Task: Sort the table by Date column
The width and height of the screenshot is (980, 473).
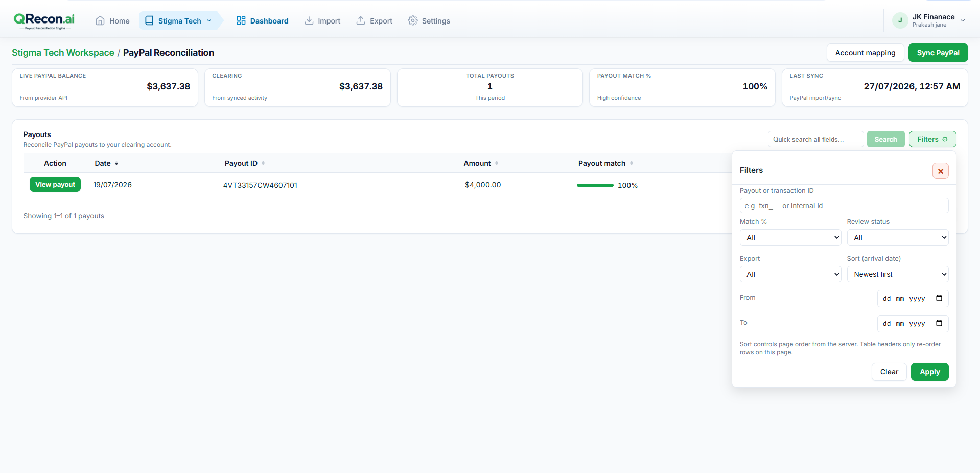Action: (106, 163)
